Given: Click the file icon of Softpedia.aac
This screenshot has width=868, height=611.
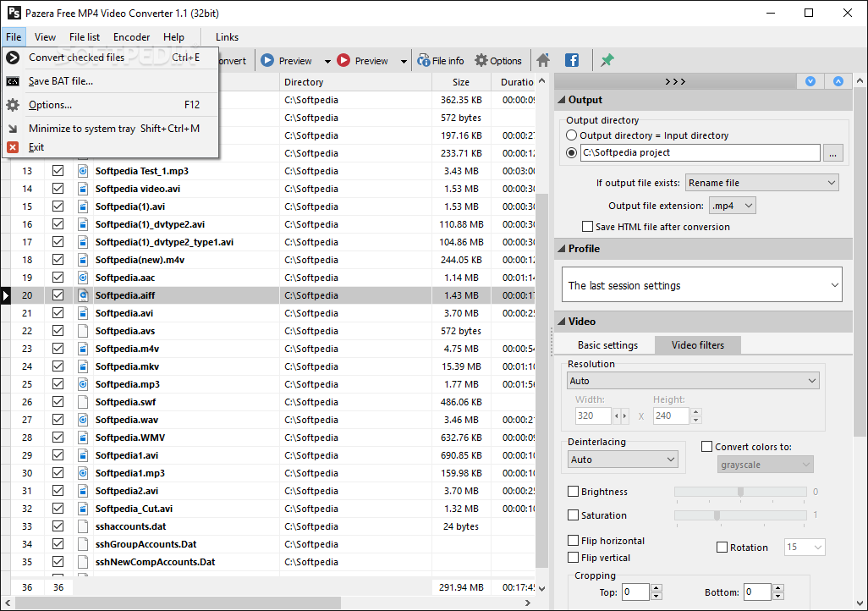Looking at the screenshot, I should 83,278.
